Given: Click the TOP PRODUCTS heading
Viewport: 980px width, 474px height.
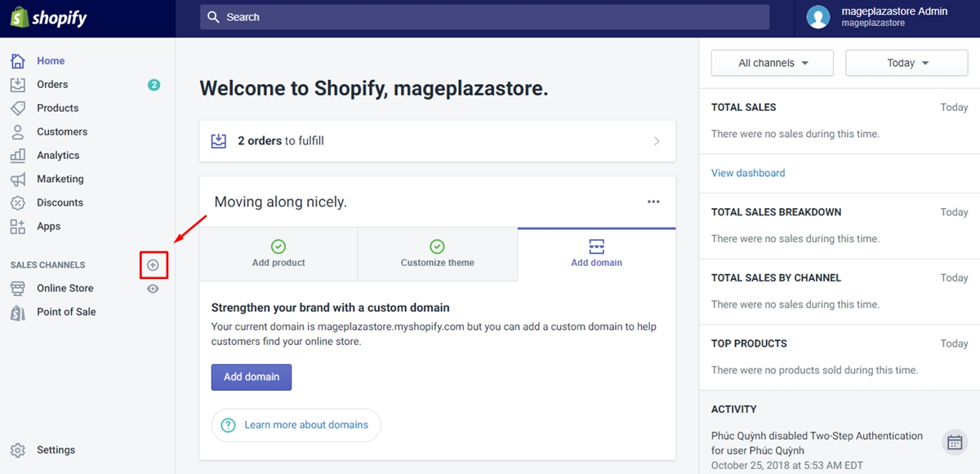Looking at the screenshot, I should pyautogui.click(x=749, y=343).
